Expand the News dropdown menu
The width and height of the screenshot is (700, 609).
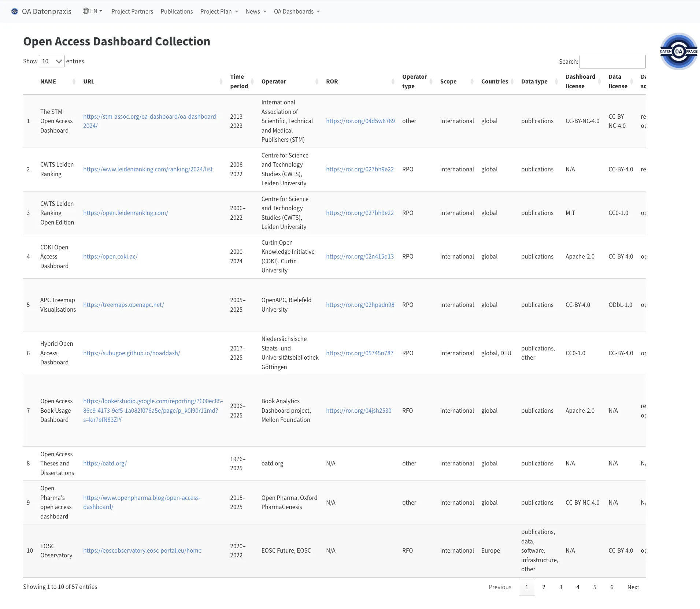coord(256,11)
